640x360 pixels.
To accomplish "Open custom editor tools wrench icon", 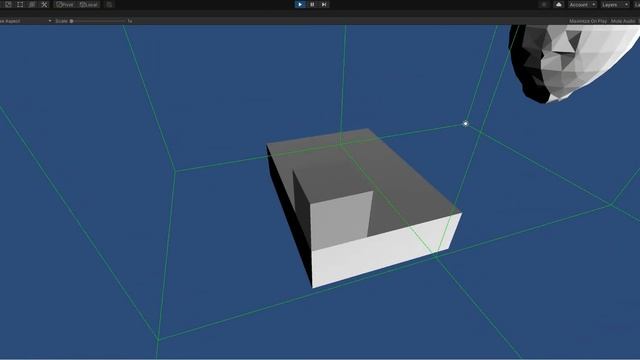I will tap(44, 4).
